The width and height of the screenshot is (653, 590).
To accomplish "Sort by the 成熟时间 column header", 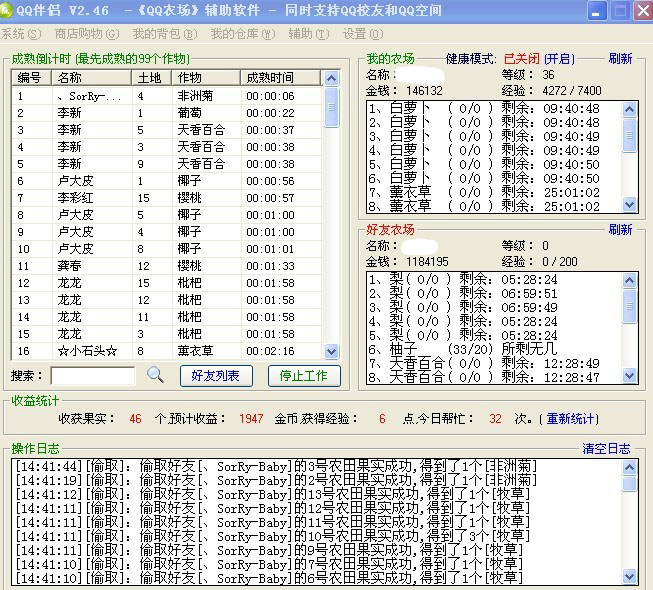I will pos(280,78).
